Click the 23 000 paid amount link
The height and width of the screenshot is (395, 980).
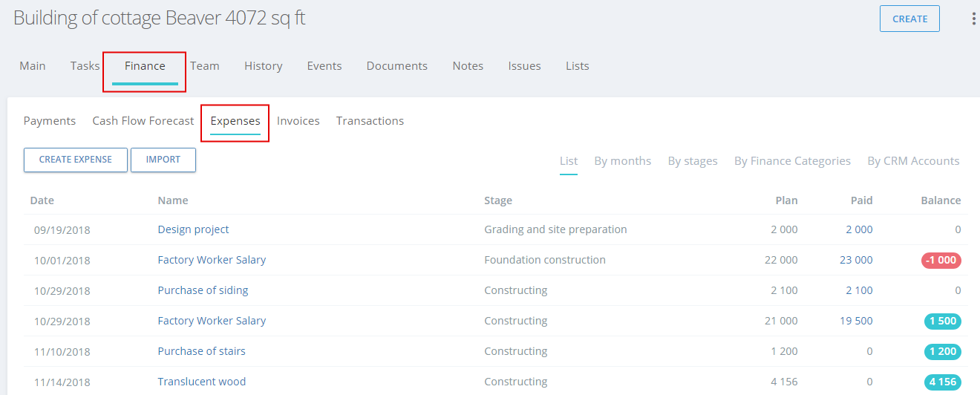coord(856,260)
